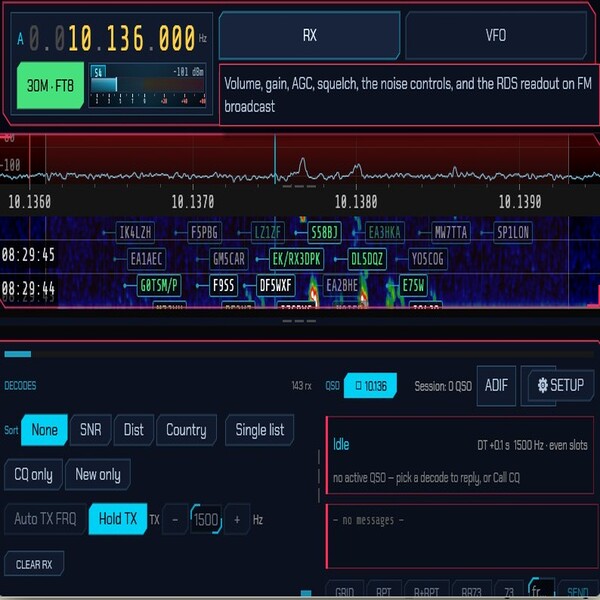
Task: Select the DL5DQZ callsign tag
Action: (367, 259)
